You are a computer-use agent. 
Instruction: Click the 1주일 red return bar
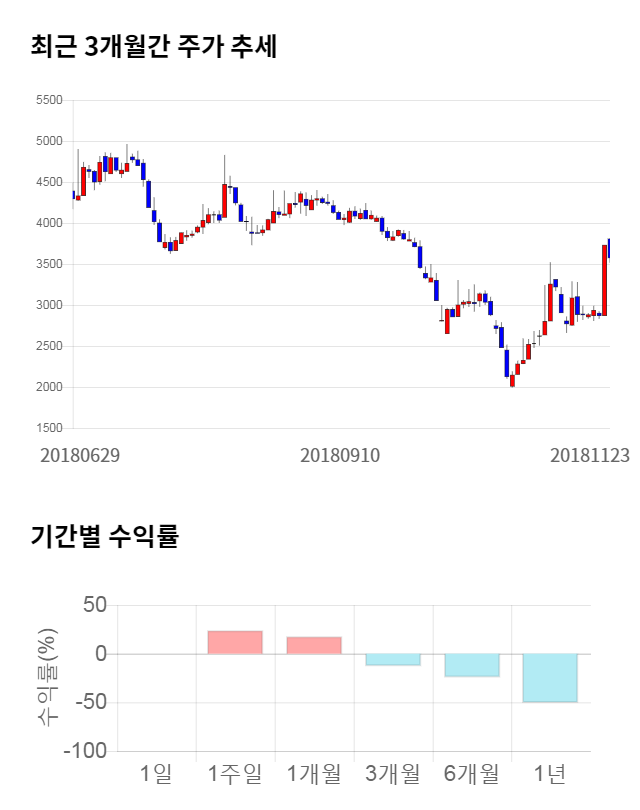[235, 642]
